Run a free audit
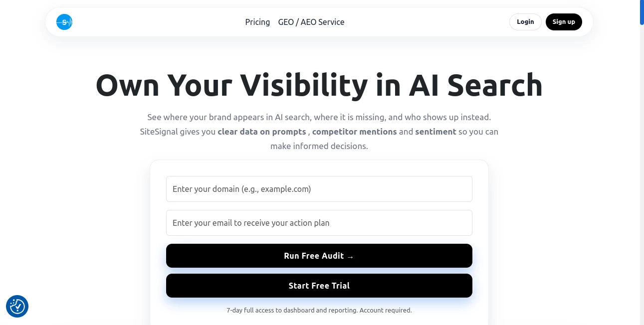The height and width of the screenshot is (325, 644). pyautogui.click(x=319, y=256)
